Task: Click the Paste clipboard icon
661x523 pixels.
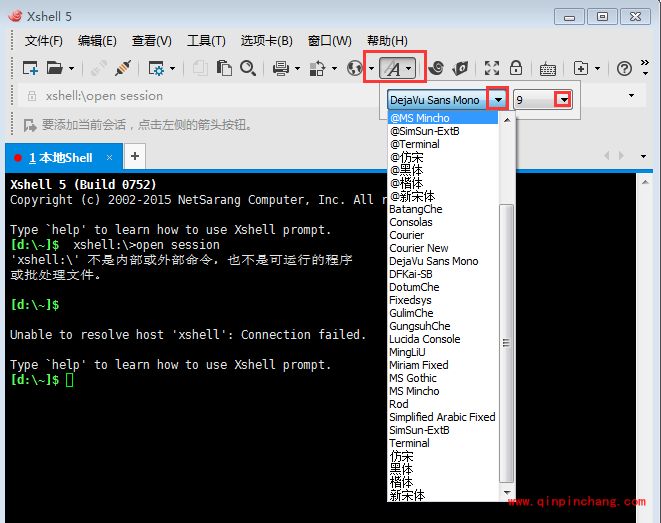Action: [224, 68]
